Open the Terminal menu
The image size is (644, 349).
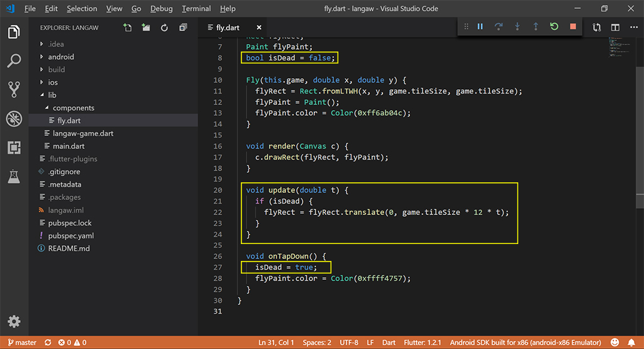(196, 9)
